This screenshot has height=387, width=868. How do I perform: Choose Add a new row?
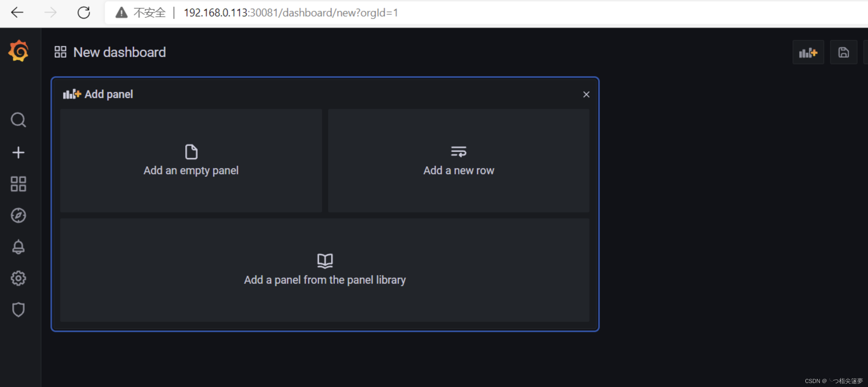[458, 160]
